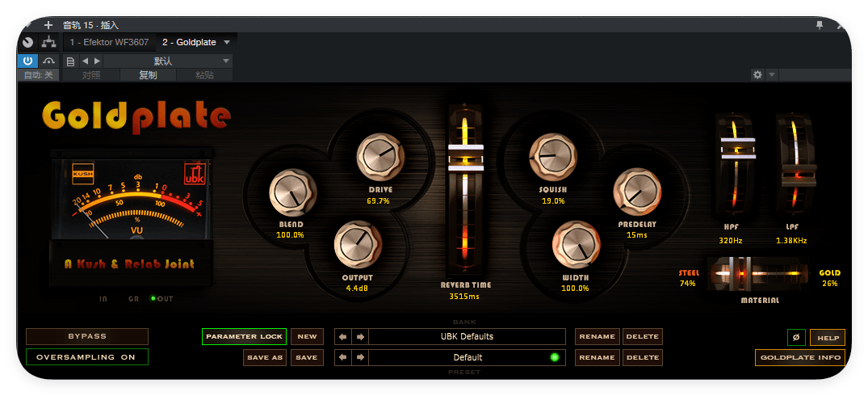Pin the plugin window with pin icon

coord(820,25)
